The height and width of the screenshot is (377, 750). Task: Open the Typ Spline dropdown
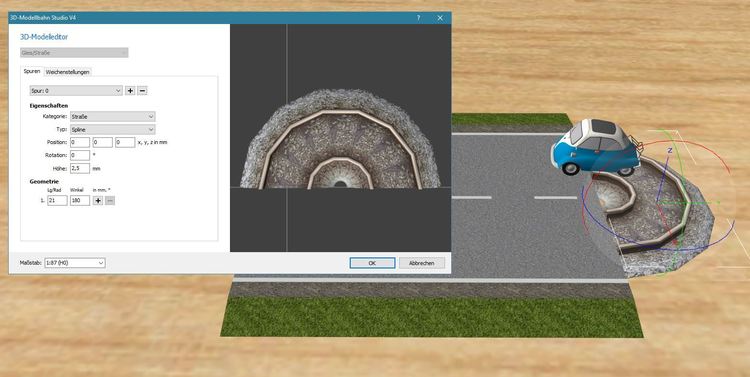pyautogui.click(x=112, y=129)
